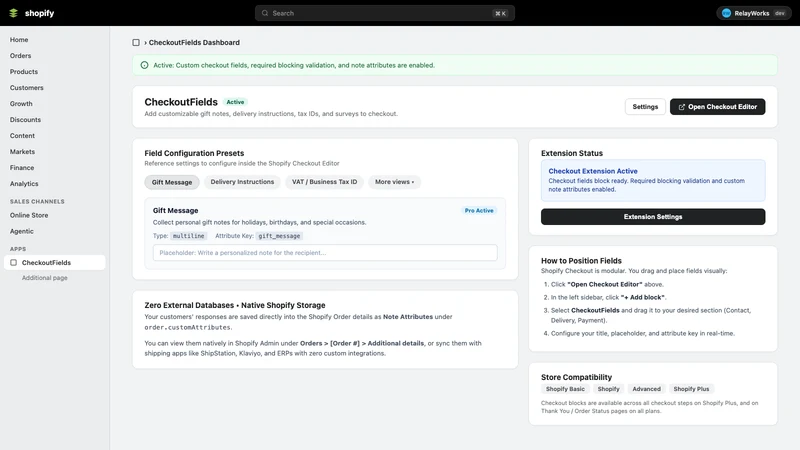
Task: Click the Shopify Basic plan tag
Action: click(x=565, y=389)
